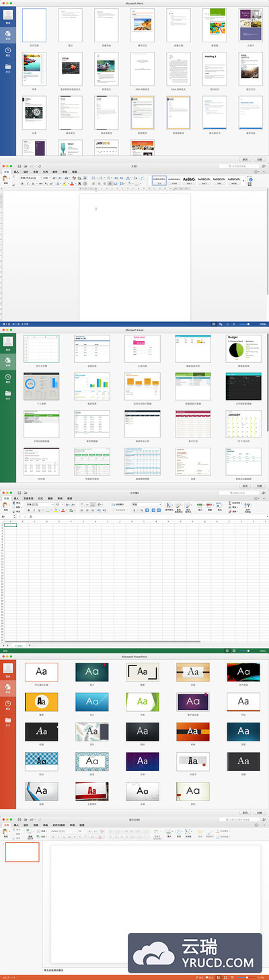Screen dimensions: 269x980
Task: Toggle Underline in the Excel ribbon
Action: click(39, 510)
